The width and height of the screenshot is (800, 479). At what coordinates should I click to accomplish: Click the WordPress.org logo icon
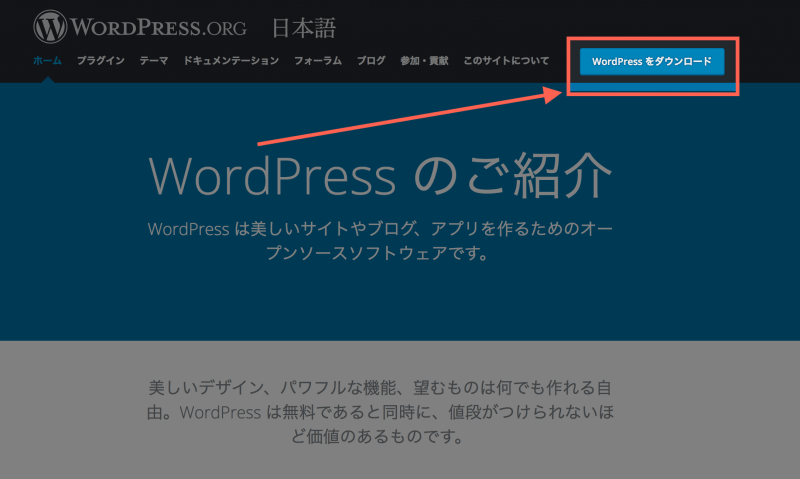[50, 27]
